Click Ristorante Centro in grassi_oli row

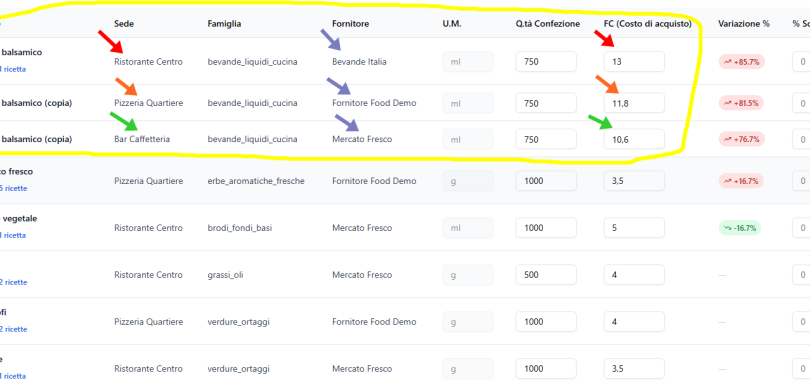point(148,275)
